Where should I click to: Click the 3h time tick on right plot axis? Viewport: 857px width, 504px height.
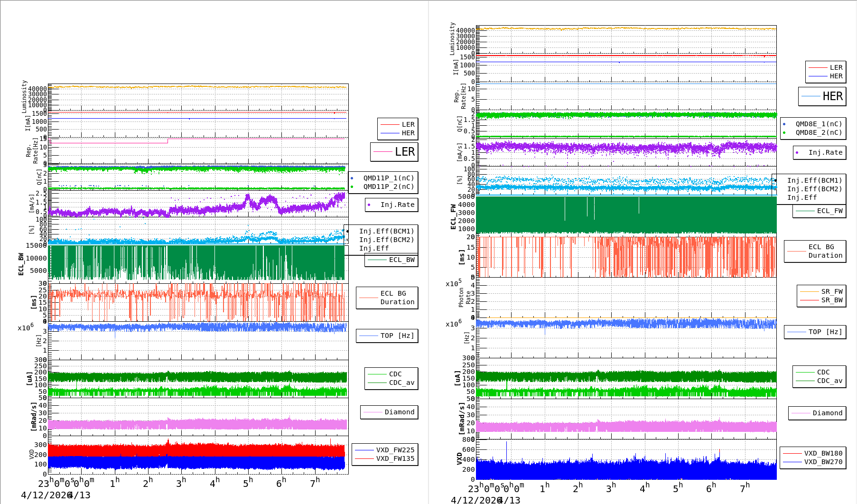611,488
